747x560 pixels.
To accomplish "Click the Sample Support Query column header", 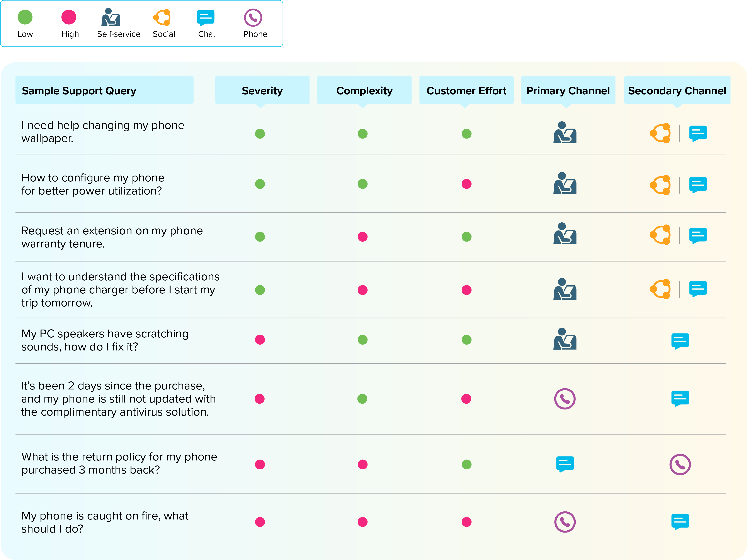I will [x=104, y=90].
